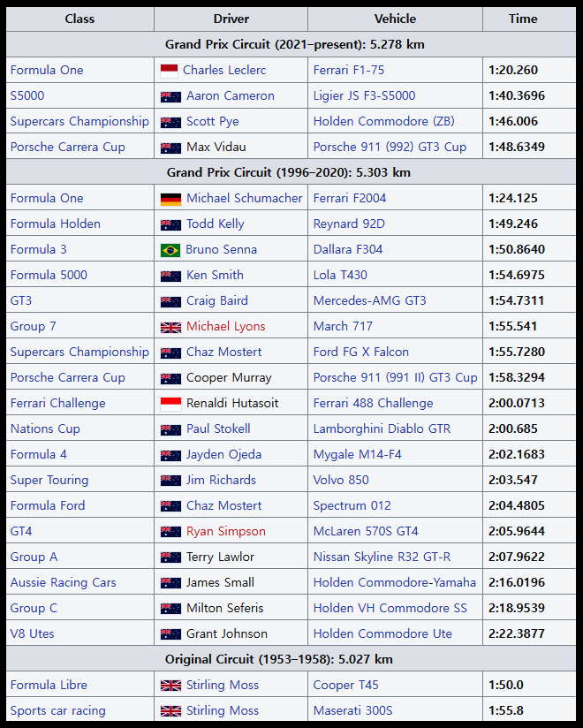Click UK flag in Formula Libre row
This screenshot has height=728, width=583.
point(170,686)
